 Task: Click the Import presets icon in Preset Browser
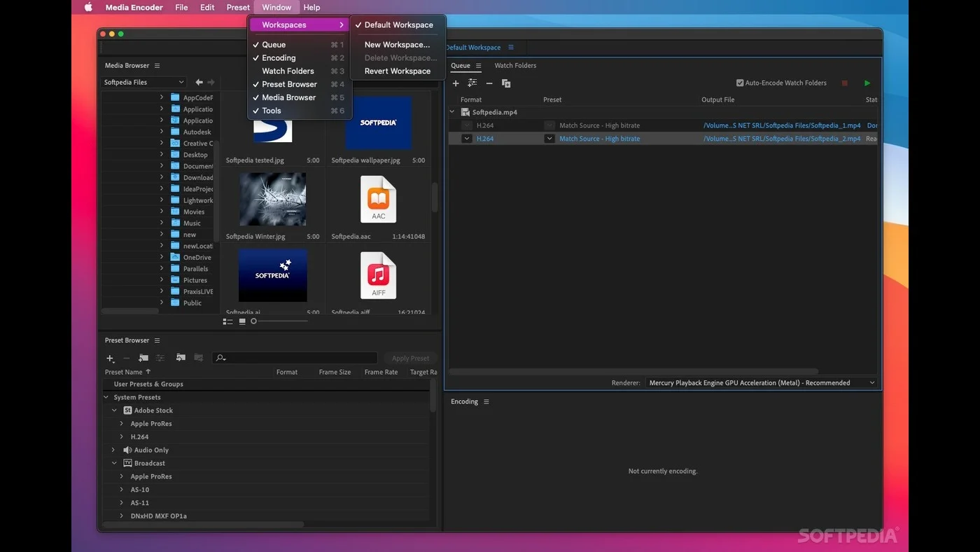[181, 358]
